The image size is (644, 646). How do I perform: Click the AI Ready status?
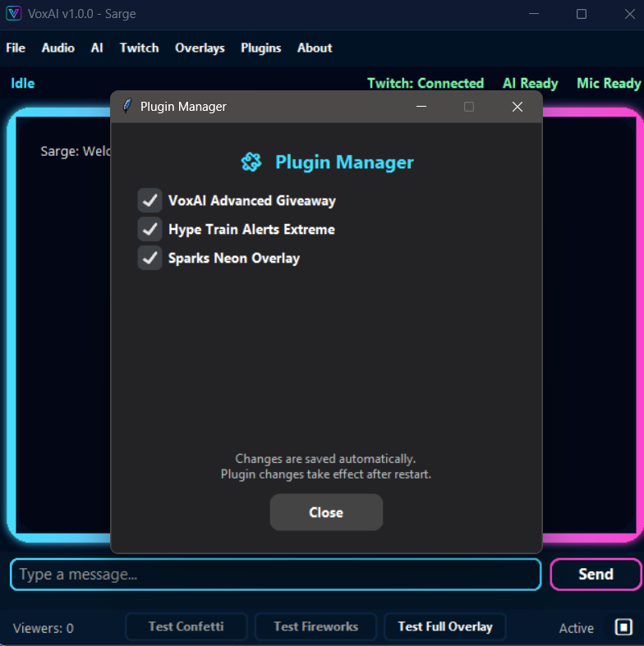(530, 83)
